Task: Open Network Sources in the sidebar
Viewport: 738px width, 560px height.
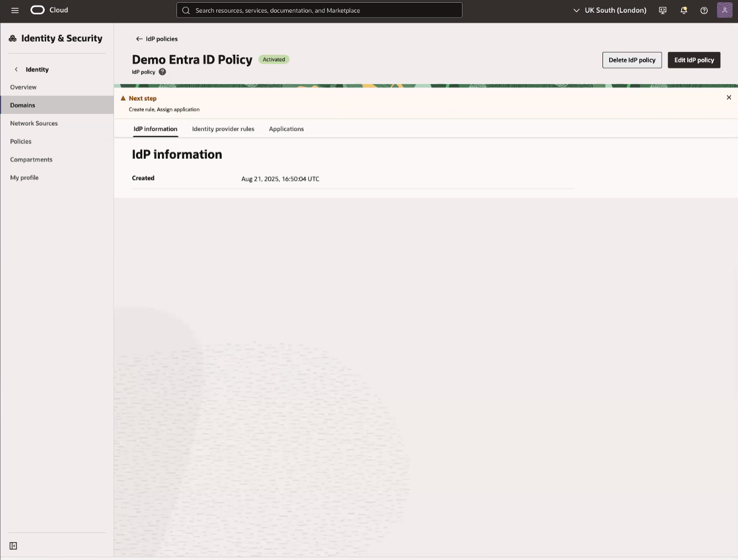Action: (x=34, y=123)
